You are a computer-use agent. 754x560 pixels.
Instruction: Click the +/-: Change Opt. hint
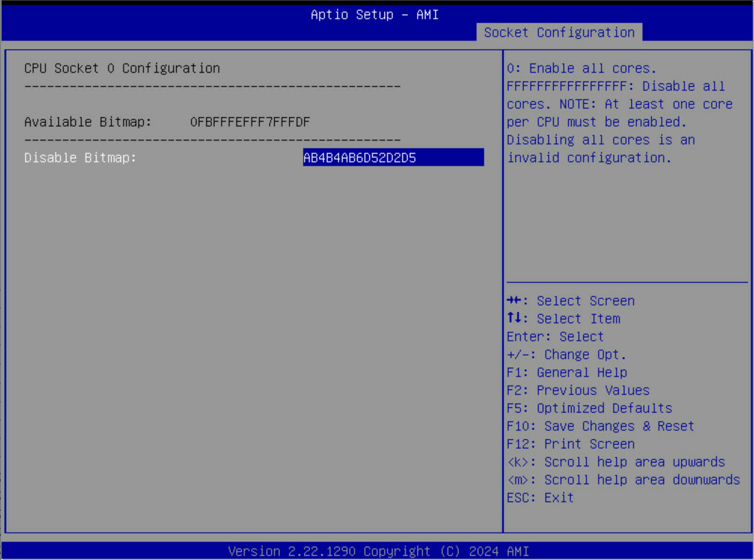pos(566,355)
